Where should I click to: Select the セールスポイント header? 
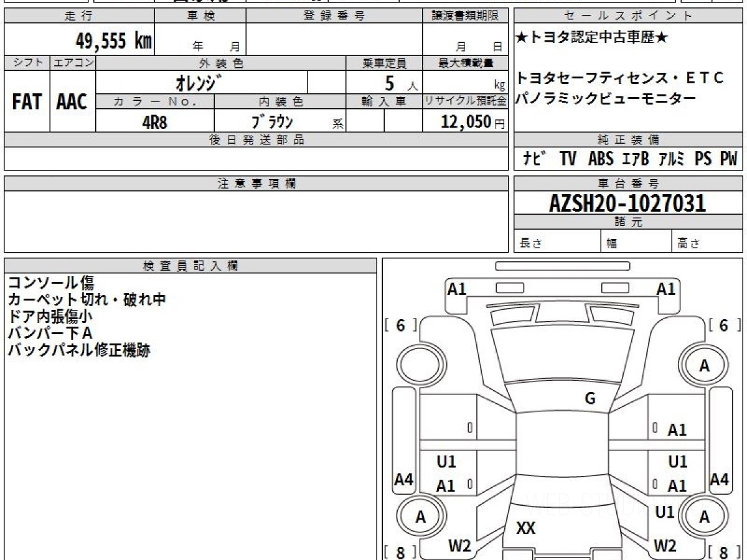click(629, 16)
